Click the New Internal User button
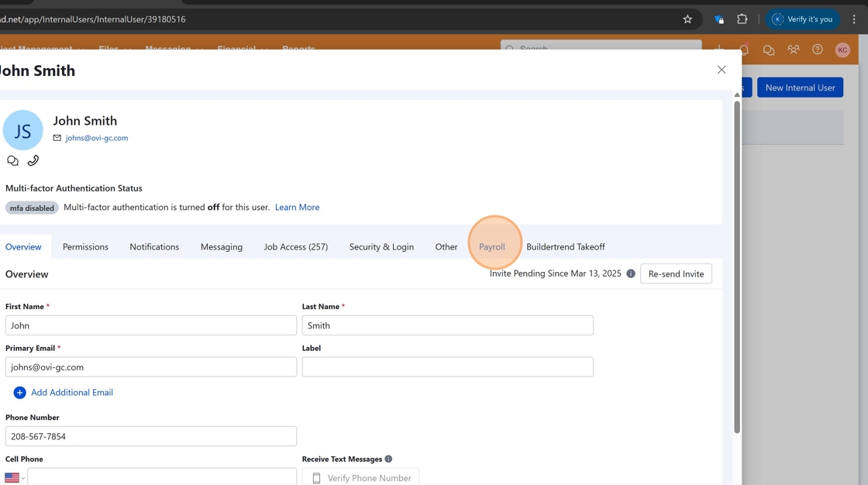Screen dimensions: 868x485 pos(800,88)
